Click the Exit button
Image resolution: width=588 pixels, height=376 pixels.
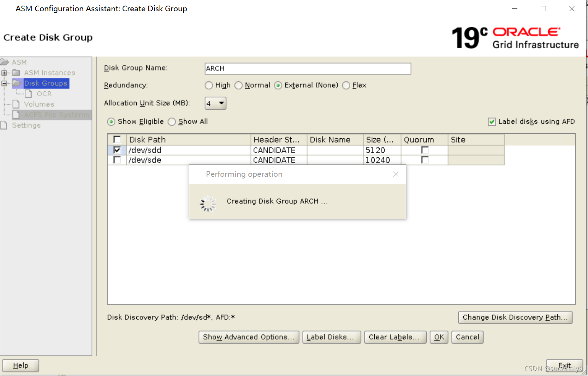[564, 365]
